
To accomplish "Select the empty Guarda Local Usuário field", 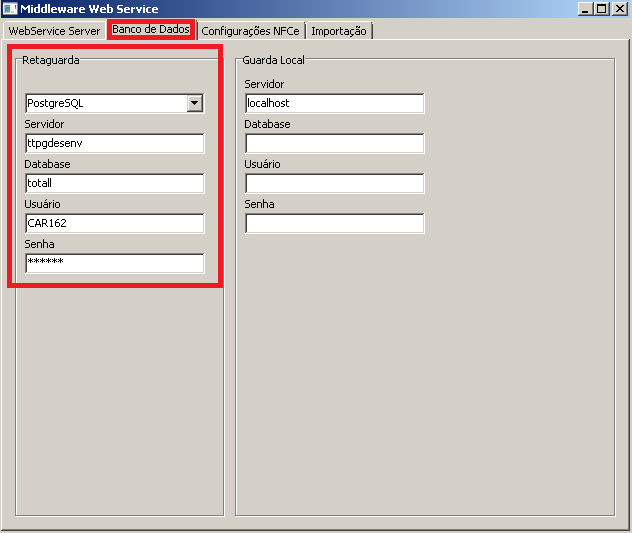I will tap(334, 183).
